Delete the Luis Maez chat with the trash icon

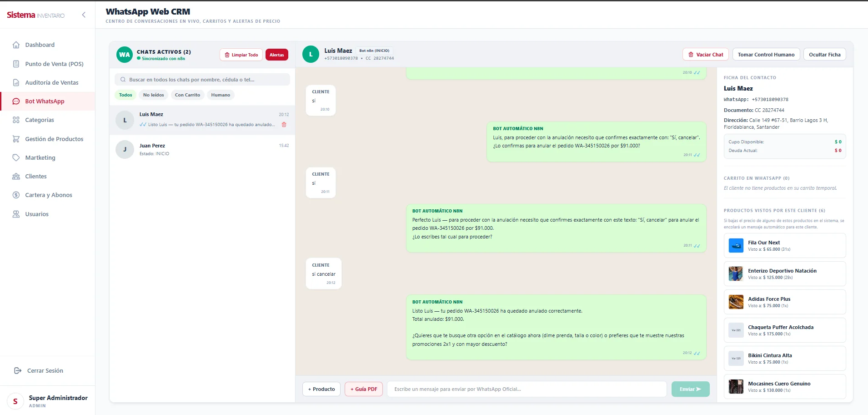pos(284,125)
